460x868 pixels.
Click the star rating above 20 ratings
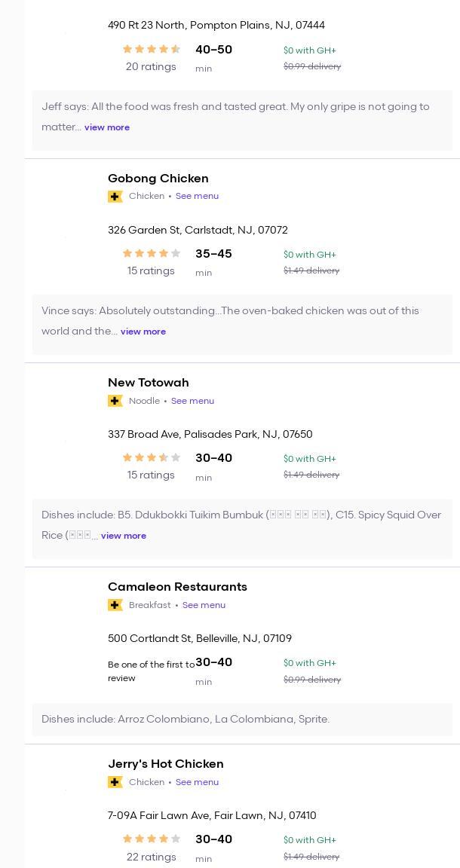tap(152, 50)
